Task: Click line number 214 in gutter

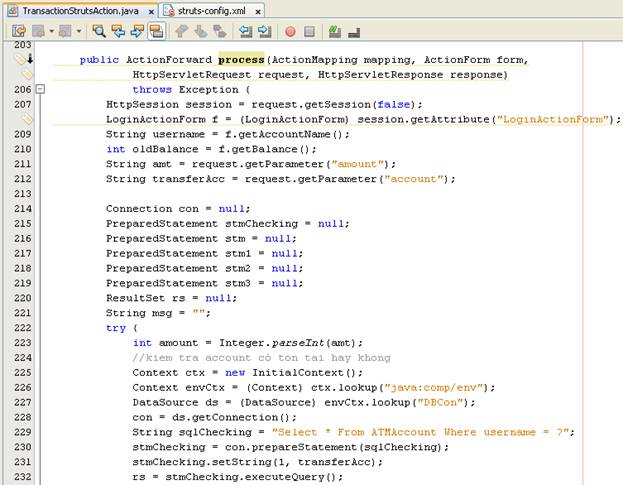Action: tap(22, 209)
